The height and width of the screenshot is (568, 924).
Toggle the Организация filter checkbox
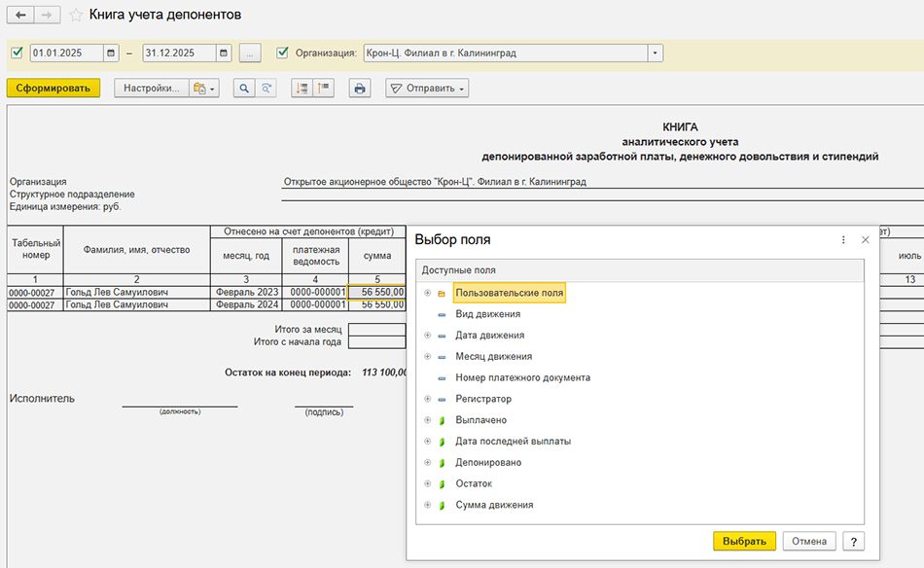tap(283, 53)
